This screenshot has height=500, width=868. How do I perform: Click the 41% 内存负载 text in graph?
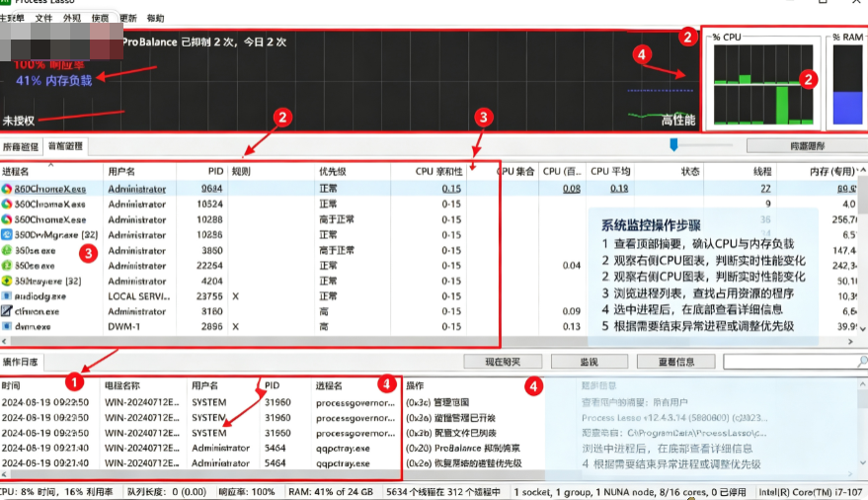53,81
